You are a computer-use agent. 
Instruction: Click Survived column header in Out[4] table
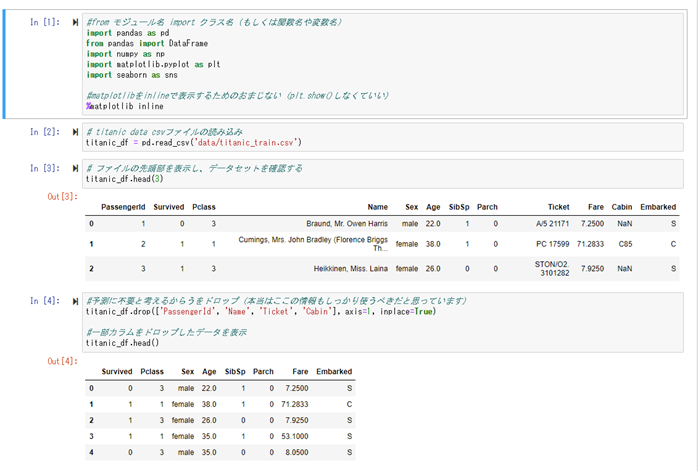point(117,372)
